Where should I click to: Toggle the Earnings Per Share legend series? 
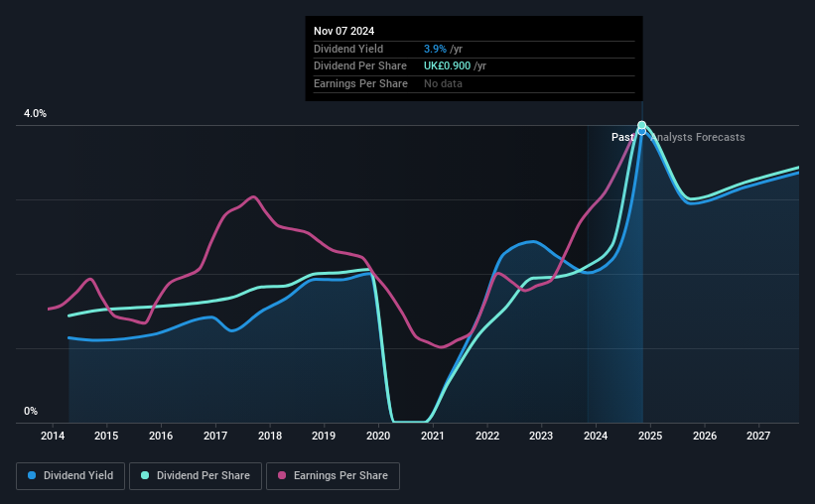click(333, 476)
